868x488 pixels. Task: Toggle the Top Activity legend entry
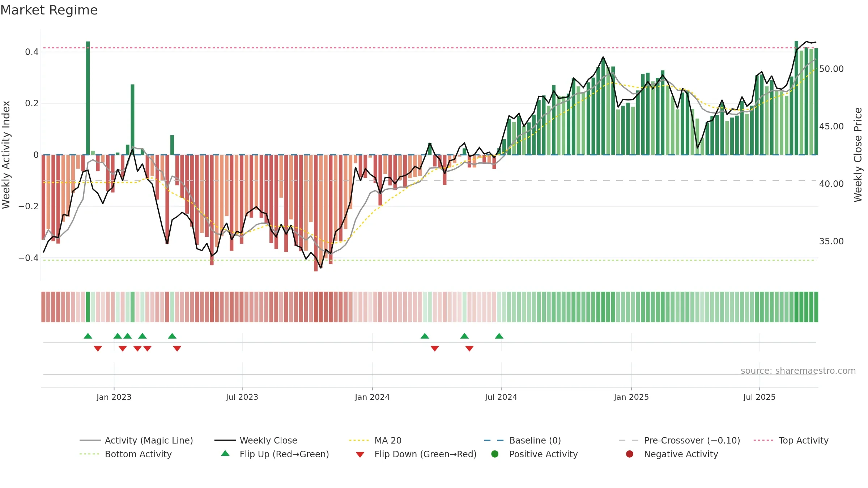pos(791,440)
